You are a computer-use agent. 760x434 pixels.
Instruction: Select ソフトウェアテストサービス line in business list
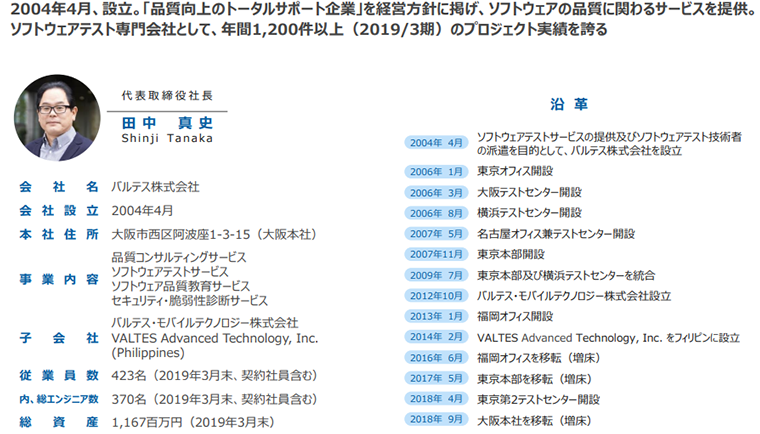pos(170,272)
